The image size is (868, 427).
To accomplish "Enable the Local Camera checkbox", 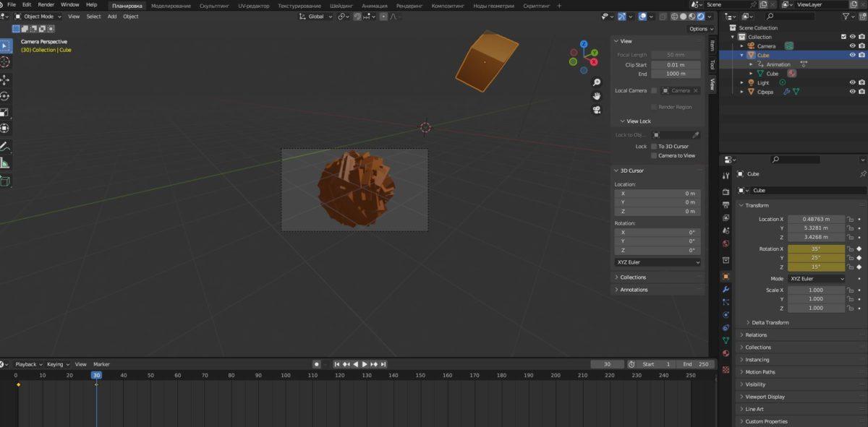I will click(x=654, y=90).
